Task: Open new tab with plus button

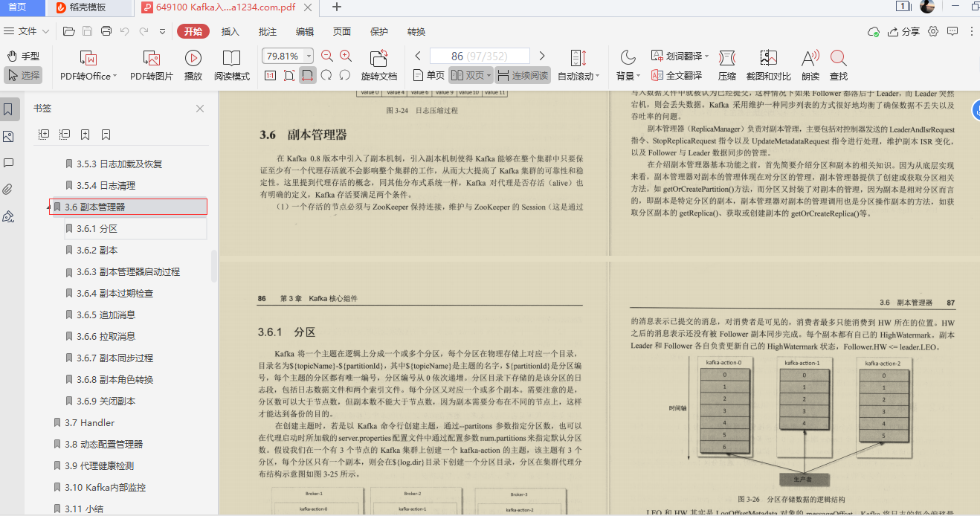Action: [337, 7]
